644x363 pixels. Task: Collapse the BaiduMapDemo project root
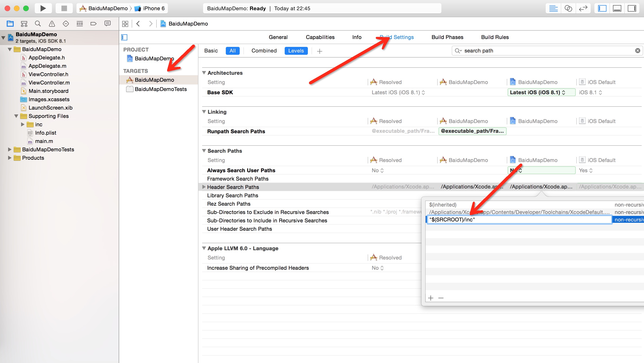[x=3, y=38]
